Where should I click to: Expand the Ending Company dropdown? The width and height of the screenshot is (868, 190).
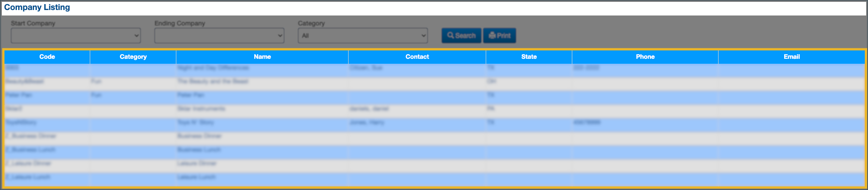(x=219, y=36)
